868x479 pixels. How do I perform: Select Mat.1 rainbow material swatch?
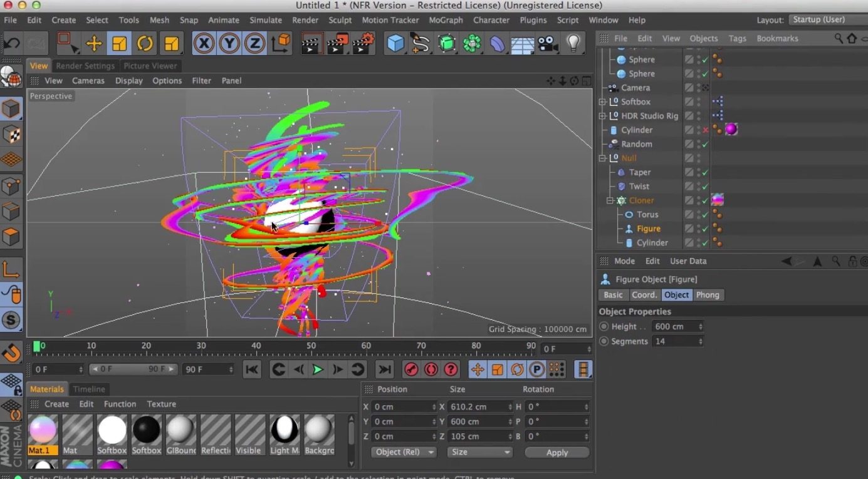pyautogui.click(x=43, y=430)
